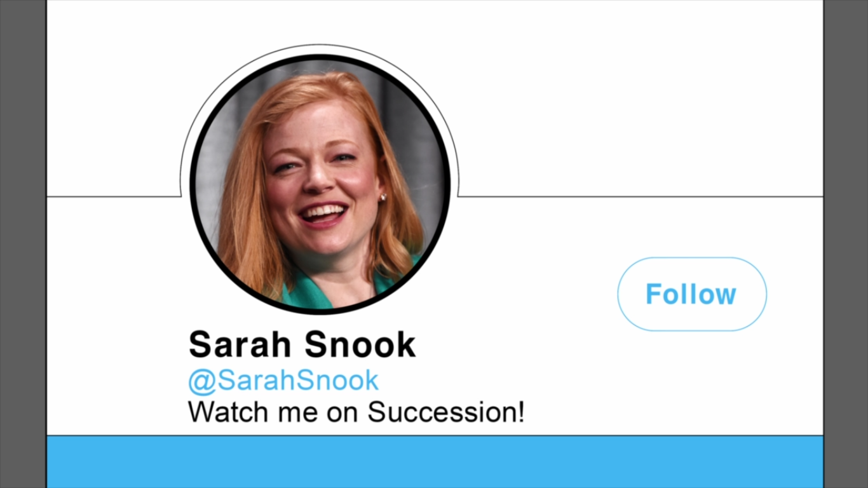
Task: Click the word Snook in the display name
Action: click(x=360, y=344)
